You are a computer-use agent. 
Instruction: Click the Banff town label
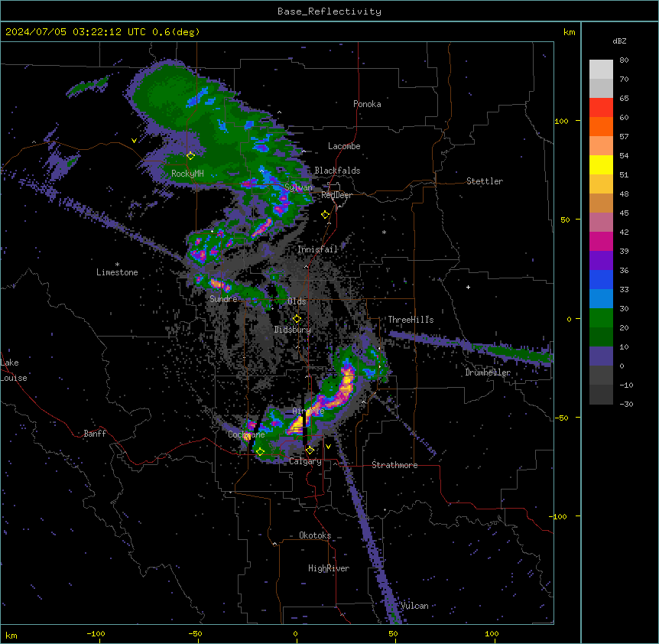[95, 434]
